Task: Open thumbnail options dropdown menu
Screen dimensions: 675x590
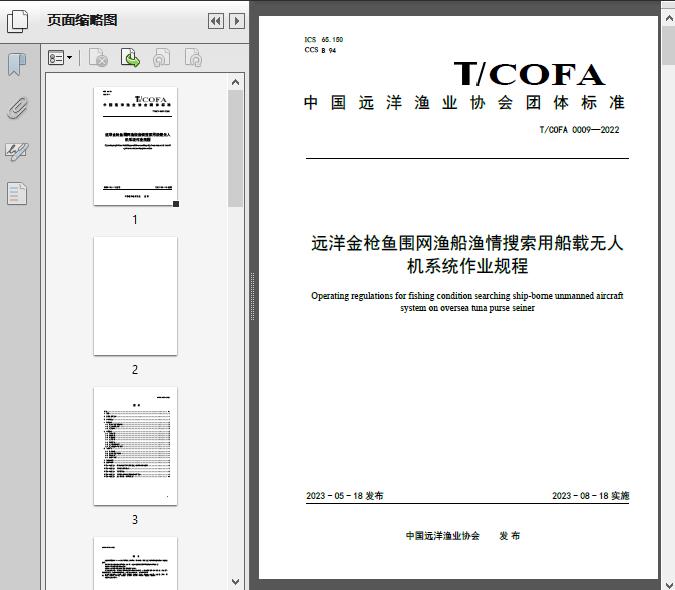Action: pyautogui.click(x=60, y=58)
